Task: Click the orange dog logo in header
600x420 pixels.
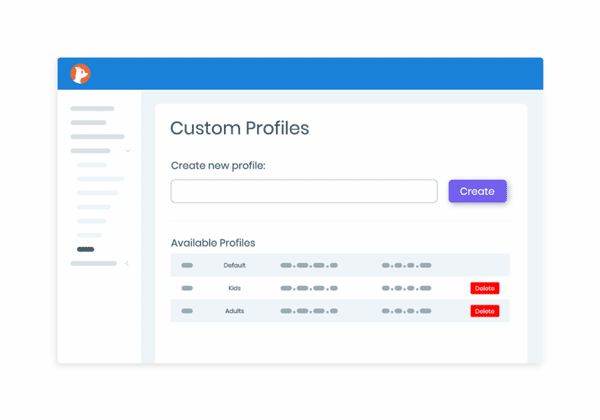Action: 80,74
